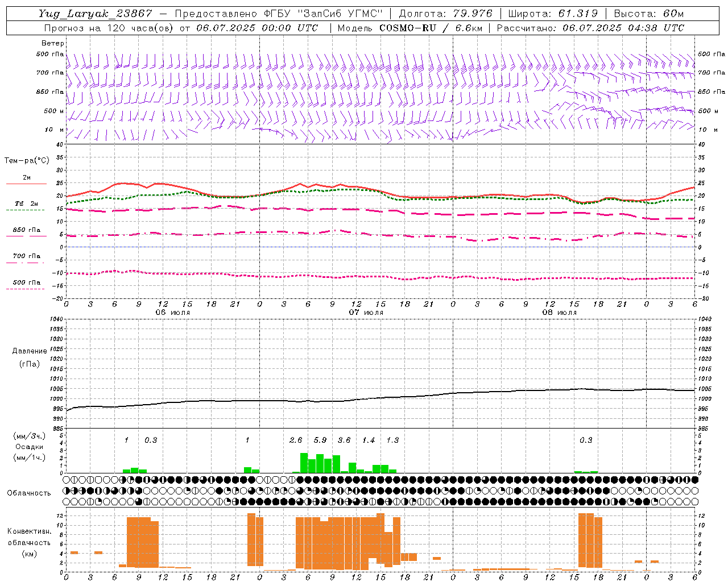Click the 500 гПа temperature legend entry
728x582 pixels.
(27, 282)
